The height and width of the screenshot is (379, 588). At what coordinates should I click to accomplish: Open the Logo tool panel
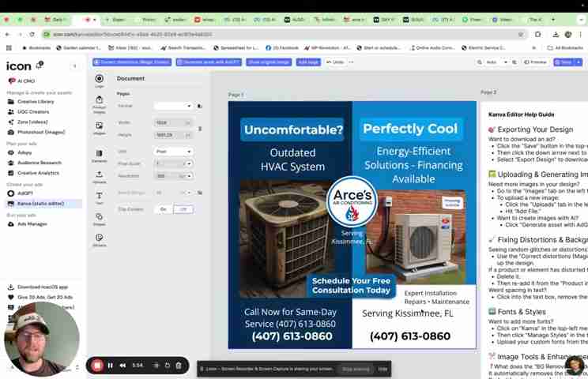coord(100,81)
